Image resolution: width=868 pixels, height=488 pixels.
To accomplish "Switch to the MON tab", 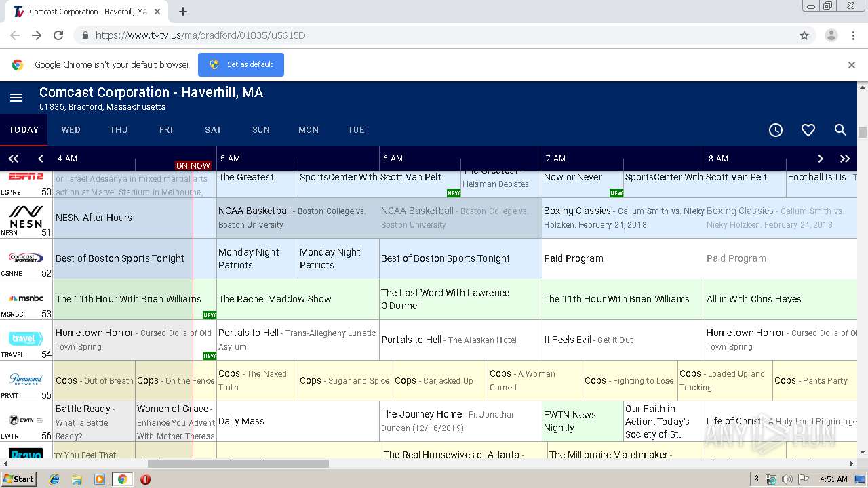I will pyautogui.click(x=309, y=130).
